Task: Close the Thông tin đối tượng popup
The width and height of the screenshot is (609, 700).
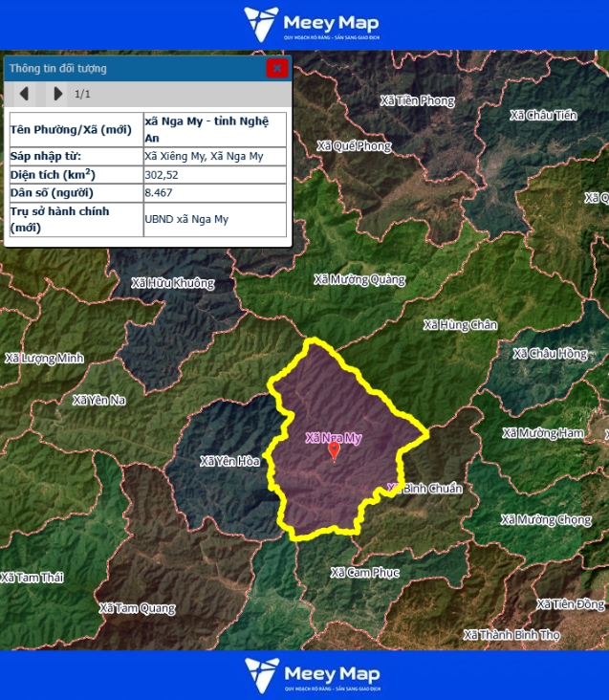Action: (x=276, y=68)
